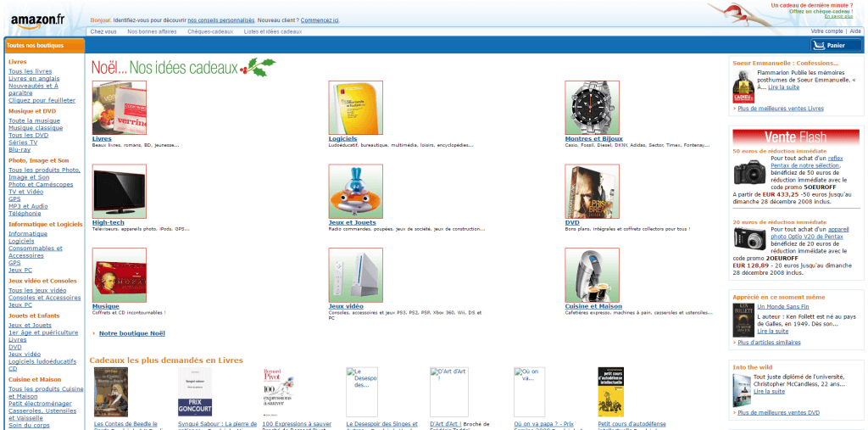Screen dimensions: 868x430
Task: Click the Ken Follett book cover
Action: [x=743, y=321]
